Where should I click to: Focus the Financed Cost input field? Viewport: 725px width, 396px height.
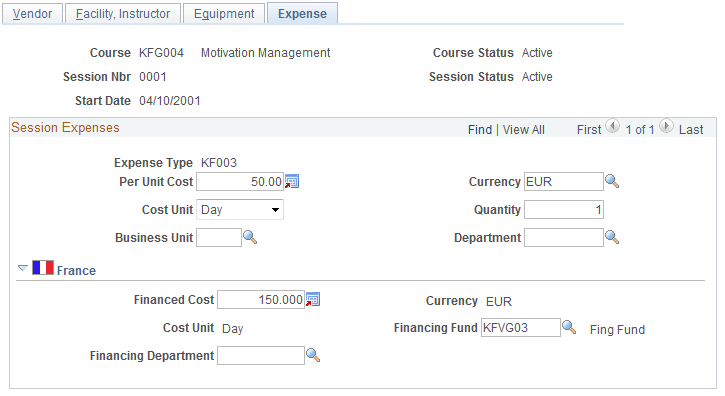pyautogui.click(x=261, y=300)
